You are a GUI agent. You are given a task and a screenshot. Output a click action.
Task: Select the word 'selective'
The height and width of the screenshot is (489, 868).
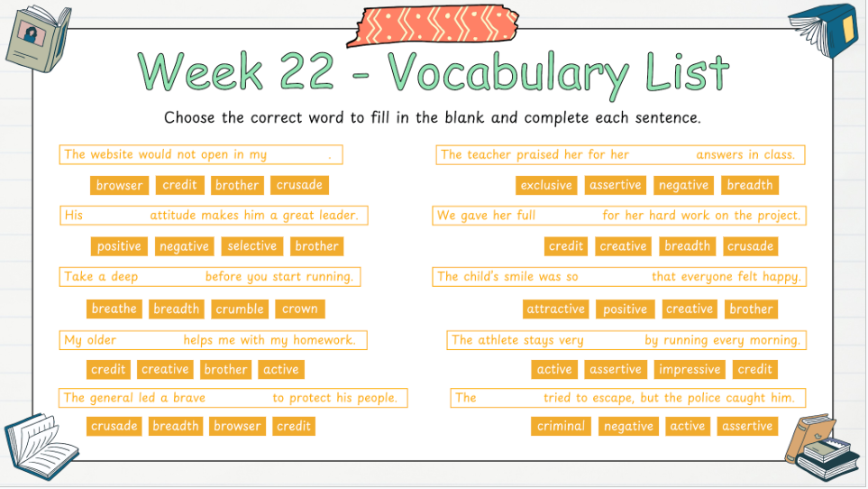pyautogui.click(x=251, y=246)
